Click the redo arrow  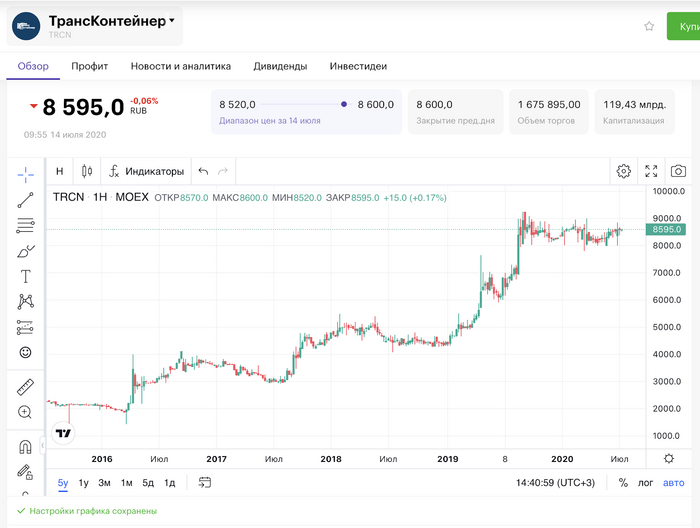[223, 171]
